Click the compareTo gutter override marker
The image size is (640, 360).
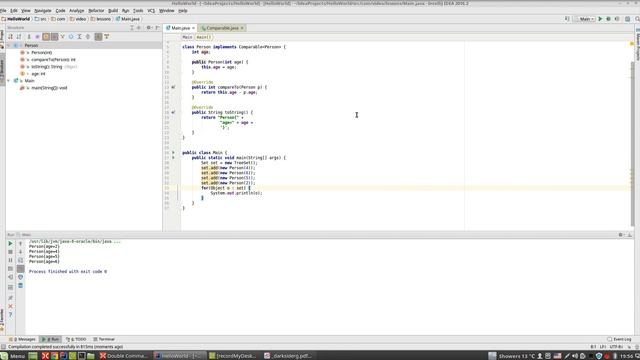click(x=173, y=87)
